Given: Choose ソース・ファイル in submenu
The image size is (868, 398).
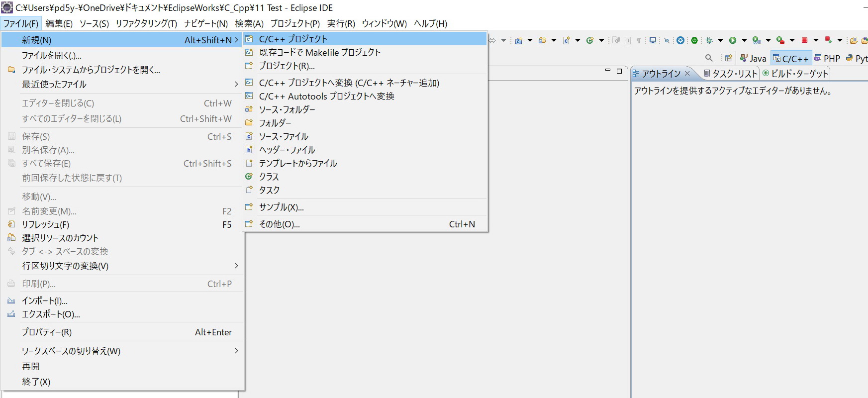Looking at the screenshot, I should point(365,136).
